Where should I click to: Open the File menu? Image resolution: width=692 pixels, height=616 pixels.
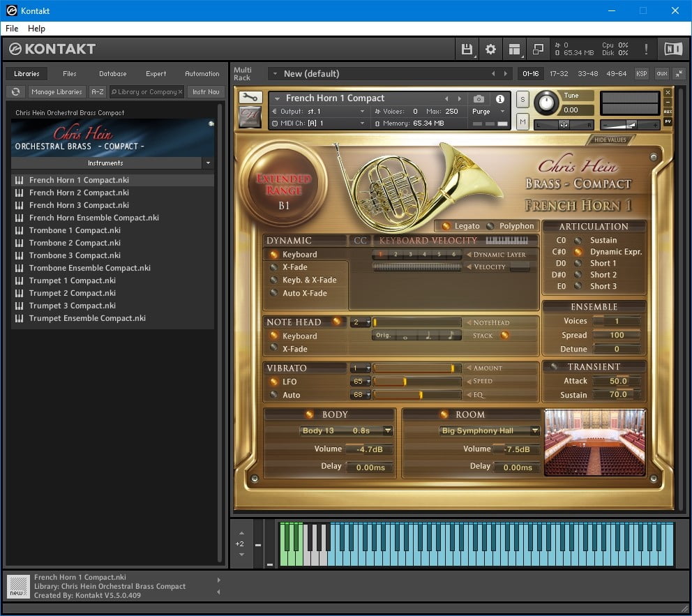(12, 29)
